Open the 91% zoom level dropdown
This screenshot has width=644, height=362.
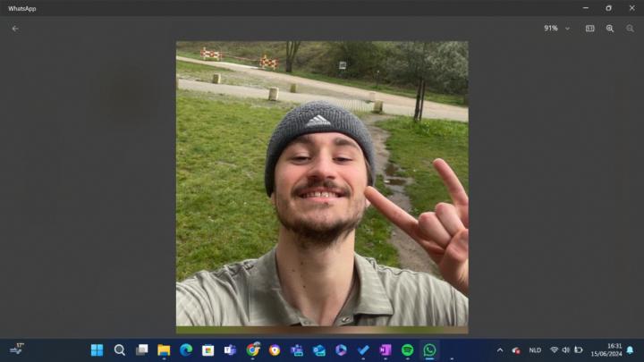tap(557, 29)
